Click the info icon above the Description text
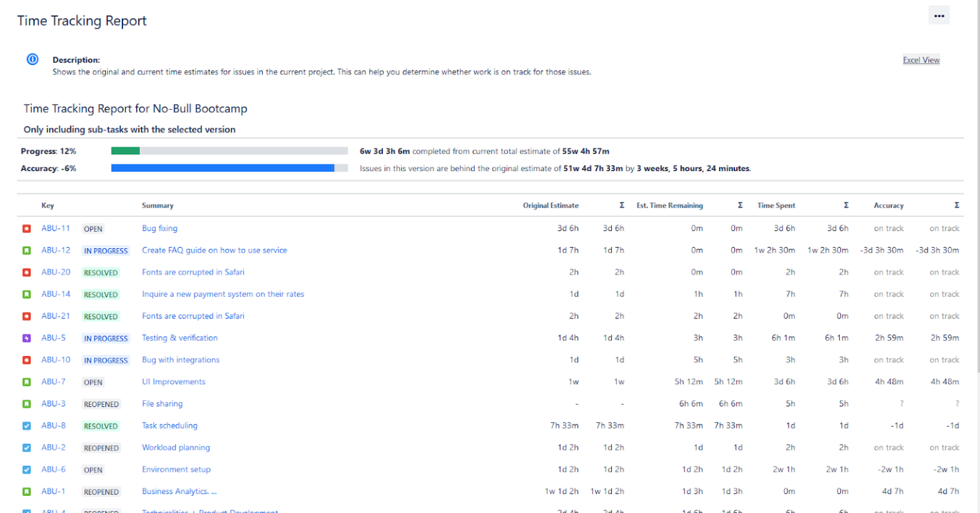Screen dimensions: 980x513 (32, 59)
